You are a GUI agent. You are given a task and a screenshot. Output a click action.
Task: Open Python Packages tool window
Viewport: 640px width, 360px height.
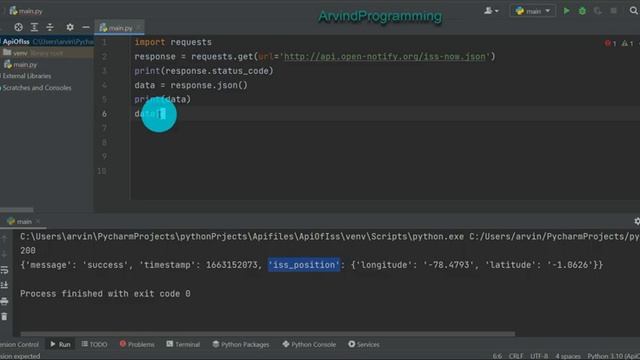point(241,344)
